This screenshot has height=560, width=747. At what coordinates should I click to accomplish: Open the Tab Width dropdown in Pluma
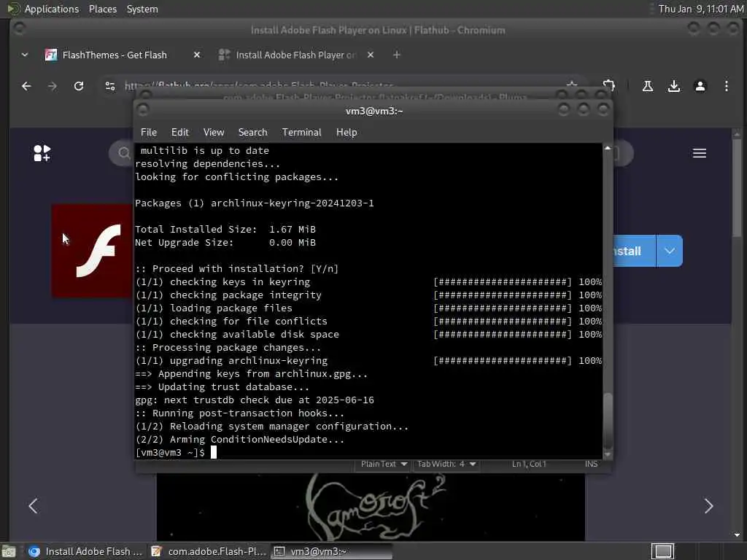pyautogui.click(x=446, y=464)
